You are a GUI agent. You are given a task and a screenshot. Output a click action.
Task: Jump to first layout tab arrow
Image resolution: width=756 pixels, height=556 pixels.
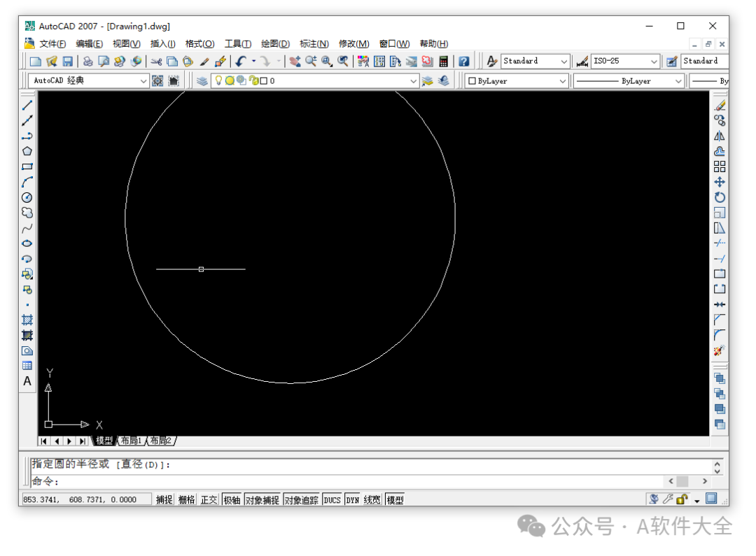pyautogui.click(x=43, y=441)
